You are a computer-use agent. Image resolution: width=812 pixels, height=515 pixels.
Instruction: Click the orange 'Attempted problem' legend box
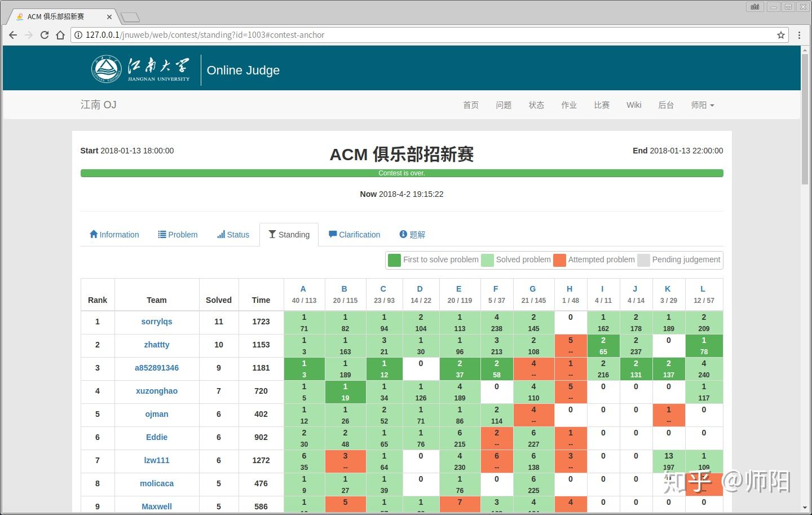point(559,260)
